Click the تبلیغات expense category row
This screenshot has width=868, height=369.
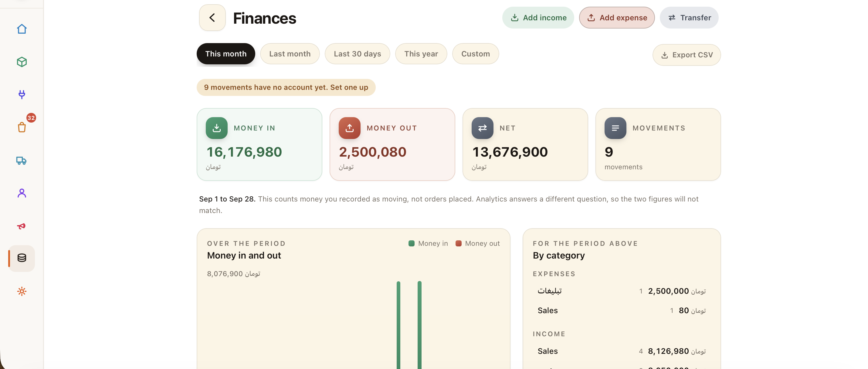pyautogui.click(x=621, y=291)
